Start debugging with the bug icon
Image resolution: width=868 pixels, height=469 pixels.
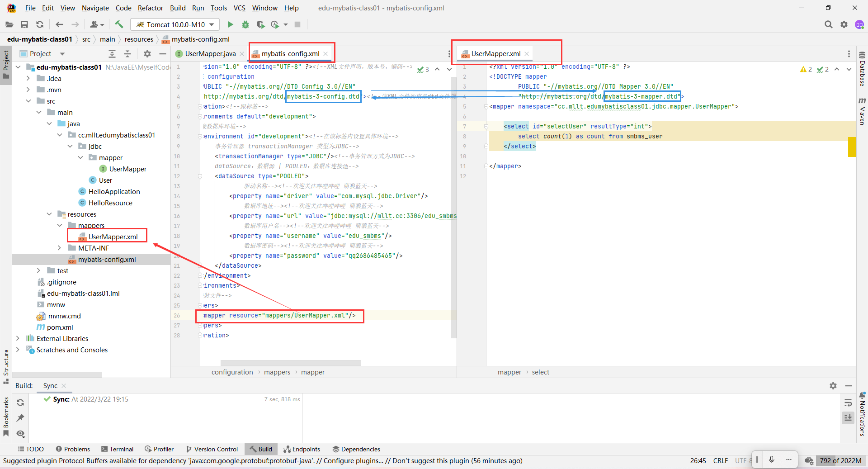click(x=245, y=24)
